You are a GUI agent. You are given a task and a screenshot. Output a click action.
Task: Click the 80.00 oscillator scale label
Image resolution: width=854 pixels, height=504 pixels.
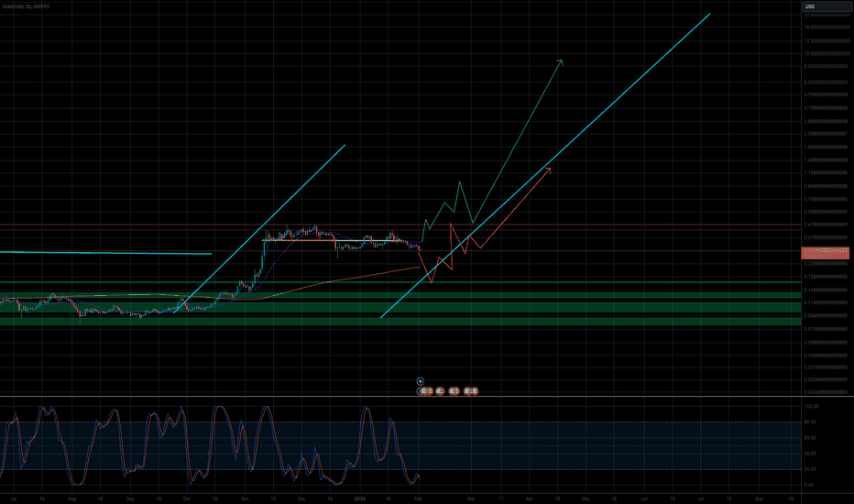tap(810, 422)
